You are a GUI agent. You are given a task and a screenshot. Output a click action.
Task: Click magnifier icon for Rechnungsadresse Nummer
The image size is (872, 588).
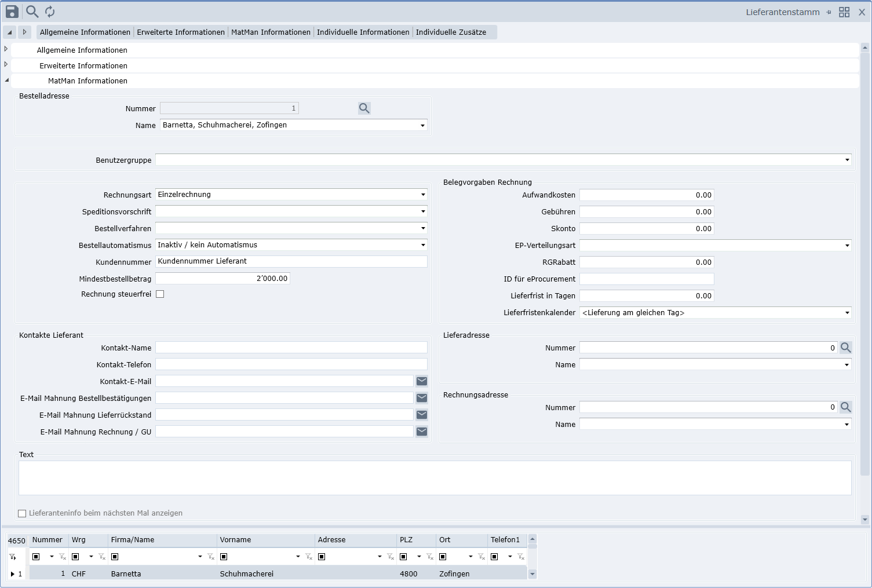[846, 407]
